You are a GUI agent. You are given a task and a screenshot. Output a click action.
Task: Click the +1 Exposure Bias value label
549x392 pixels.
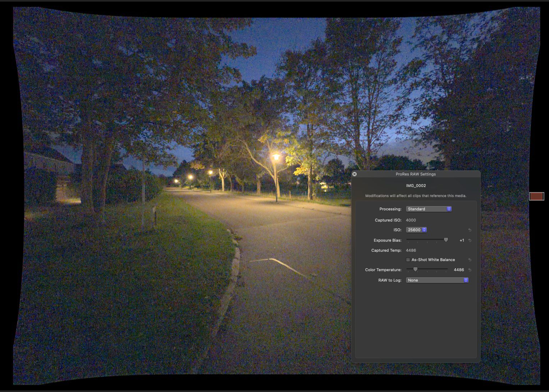click(x=462, y=240)
